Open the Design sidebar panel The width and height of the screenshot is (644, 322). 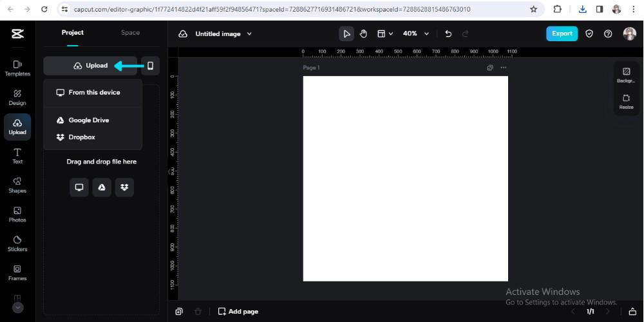(x=17, y=98)
